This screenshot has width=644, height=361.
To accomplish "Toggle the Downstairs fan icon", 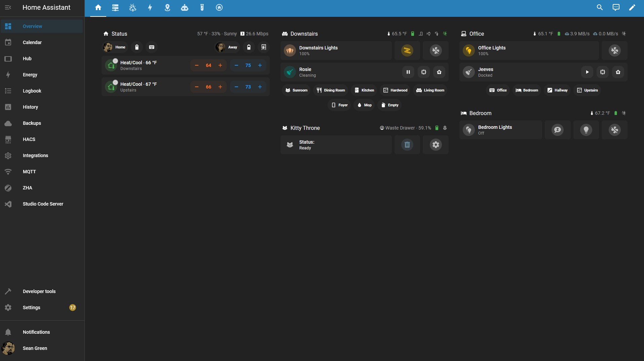I will (435, 50).
